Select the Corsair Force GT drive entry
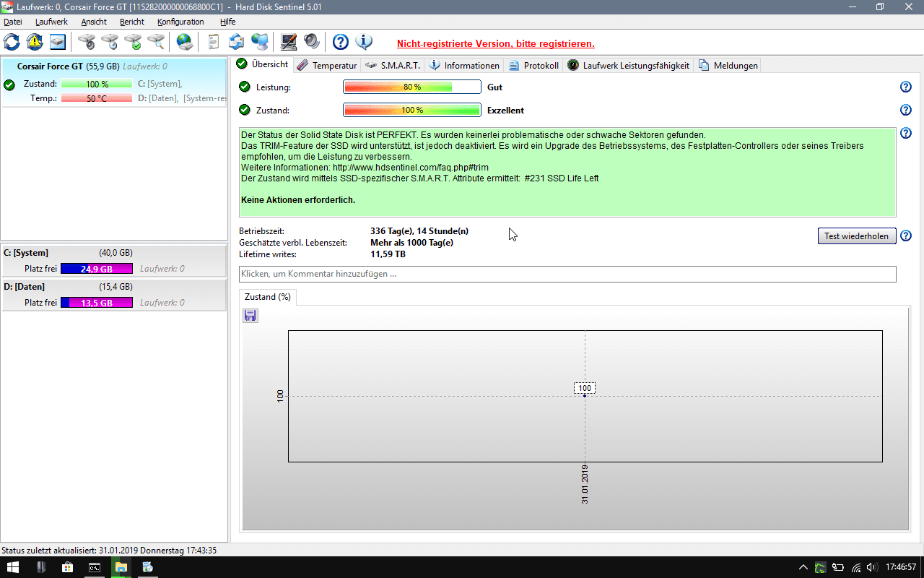This screenshot has width=924, height=578. [113, 82]
